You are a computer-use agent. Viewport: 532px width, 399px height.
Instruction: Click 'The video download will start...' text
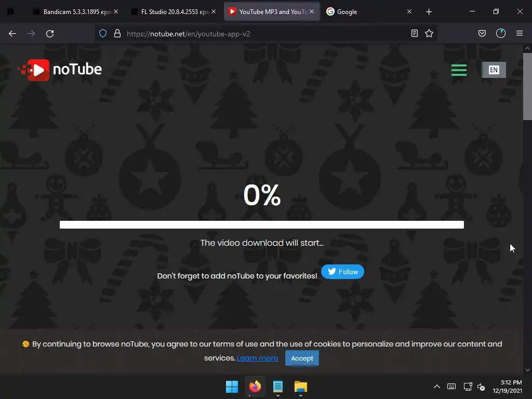click(x=262, y=243)
